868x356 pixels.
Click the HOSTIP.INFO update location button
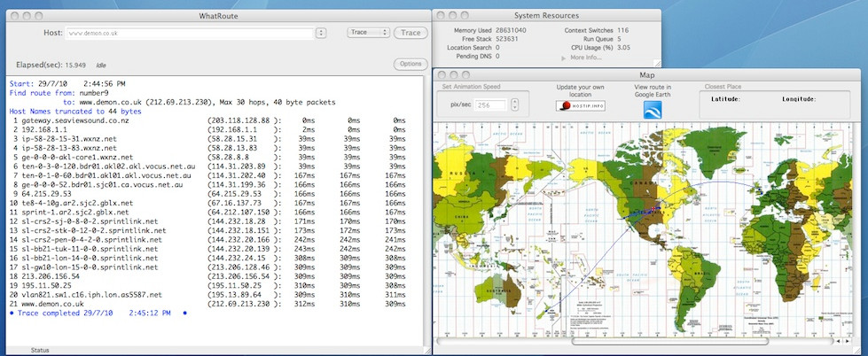(x=580, y=106)
